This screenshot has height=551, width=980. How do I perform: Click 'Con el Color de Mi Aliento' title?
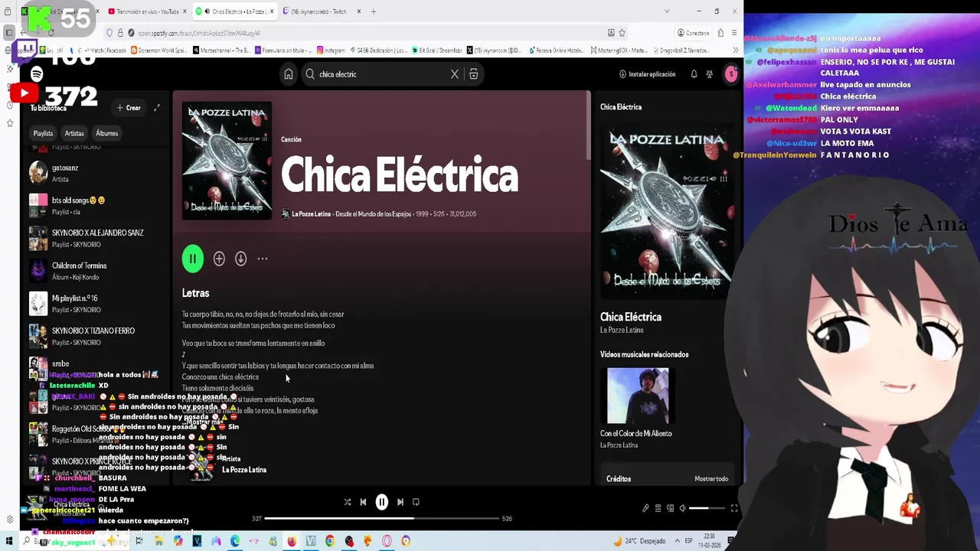[635, 434]
